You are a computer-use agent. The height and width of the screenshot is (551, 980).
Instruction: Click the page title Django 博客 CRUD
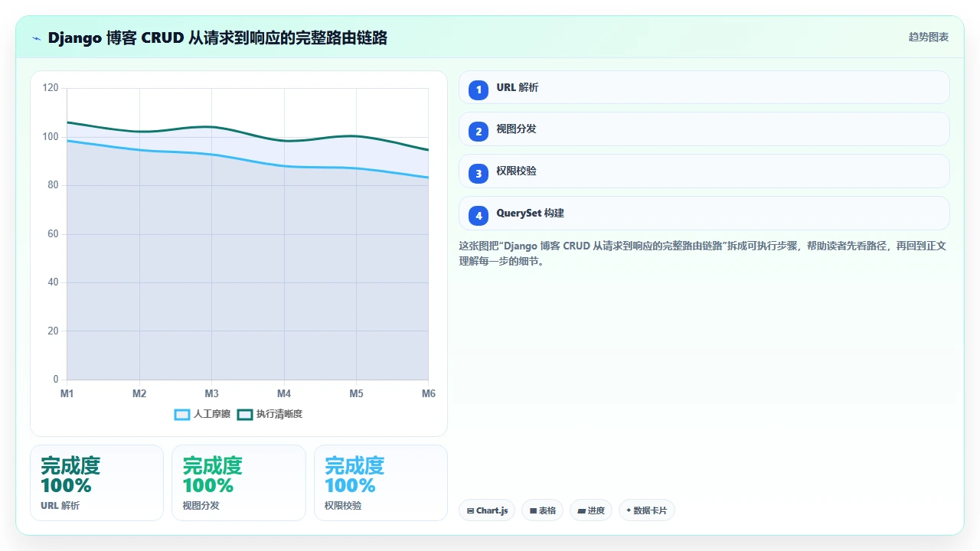tap(217, 37)
